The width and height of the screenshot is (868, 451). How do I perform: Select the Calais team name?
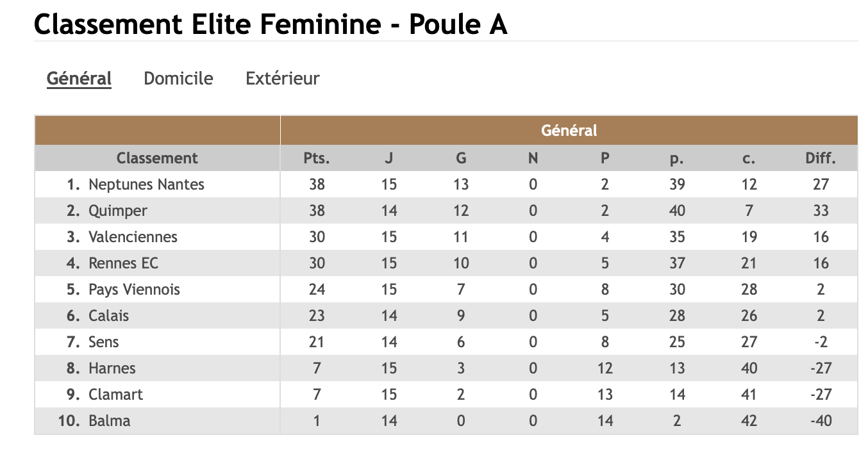108,316
